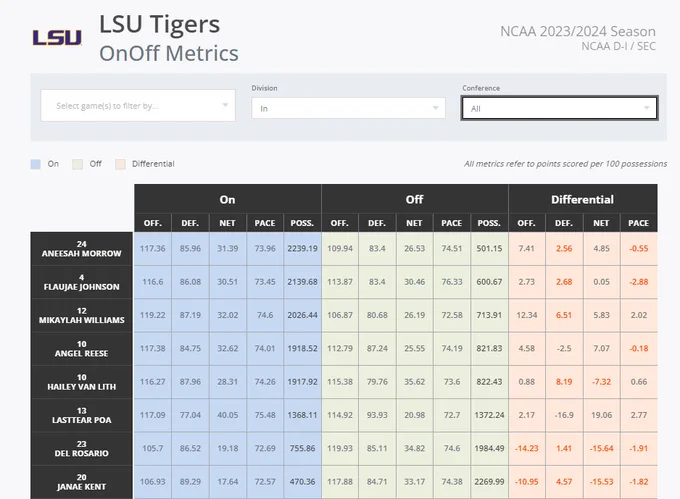Screen dimensions: 680x499
Task: Open the Select game(s) filter dropdown
Action: (x=138, y=105)
